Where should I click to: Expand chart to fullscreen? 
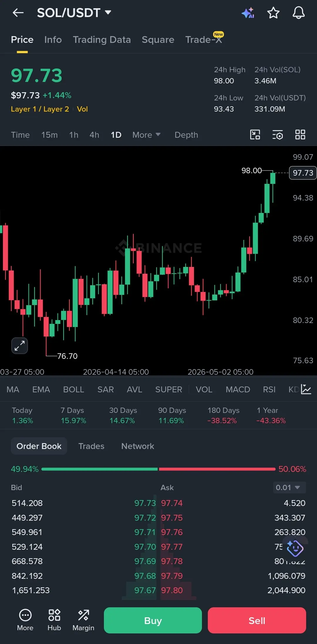tap(20, 346)
